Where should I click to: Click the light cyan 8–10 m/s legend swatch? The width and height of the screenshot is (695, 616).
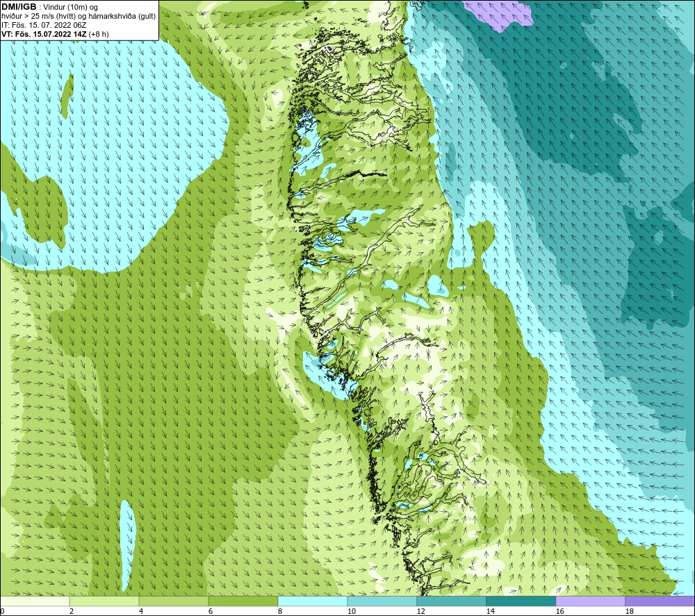(313, 601)
